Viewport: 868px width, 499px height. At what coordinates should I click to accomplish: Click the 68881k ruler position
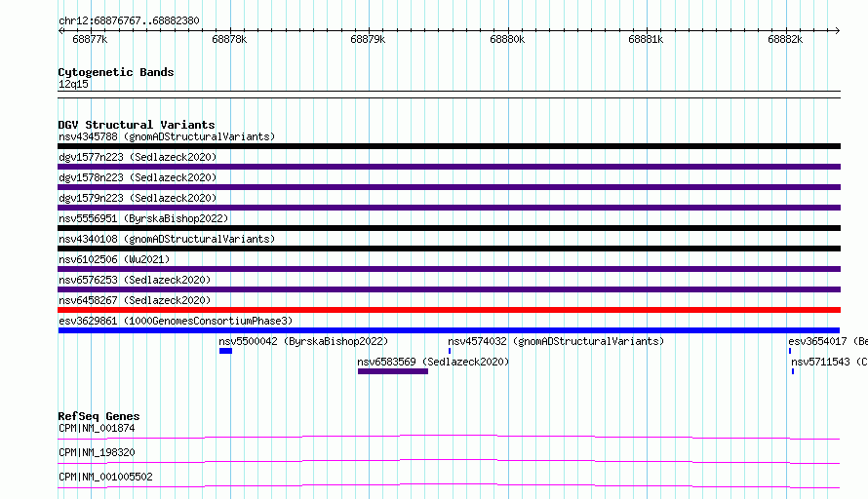point(646,39)
